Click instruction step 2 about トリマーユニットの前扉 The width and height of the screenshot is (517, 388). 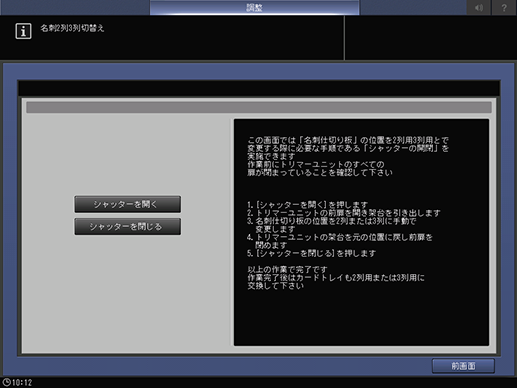tap(344, 213)
